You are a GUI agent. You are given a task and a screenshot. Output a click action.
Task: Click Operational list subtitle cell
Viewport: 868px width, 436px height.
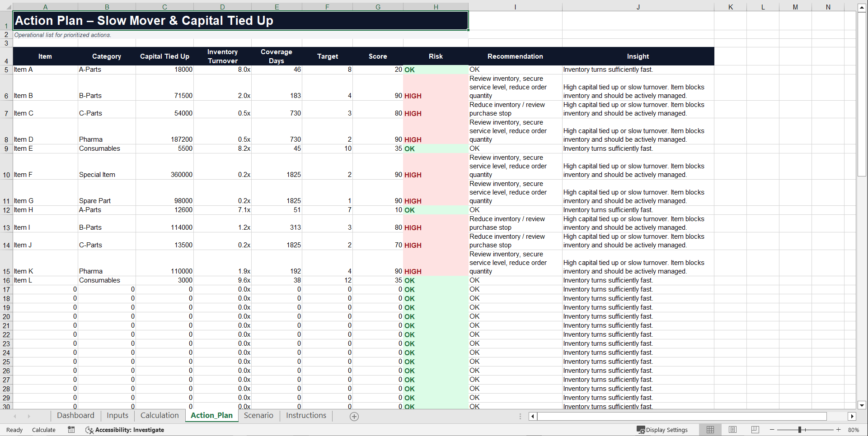tap(240, 35)
